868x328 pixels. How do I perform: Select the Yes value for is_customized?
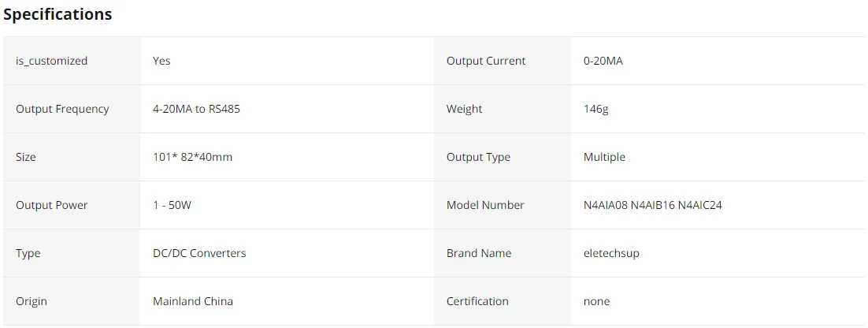pyautogui.click(x=161, y=61)
